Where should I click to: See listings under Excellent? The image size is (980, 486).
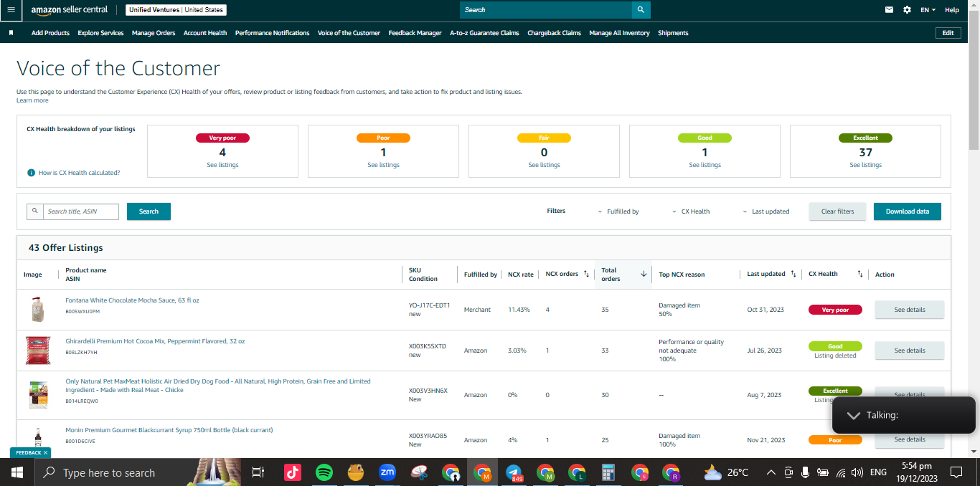(x=865, y=165)
